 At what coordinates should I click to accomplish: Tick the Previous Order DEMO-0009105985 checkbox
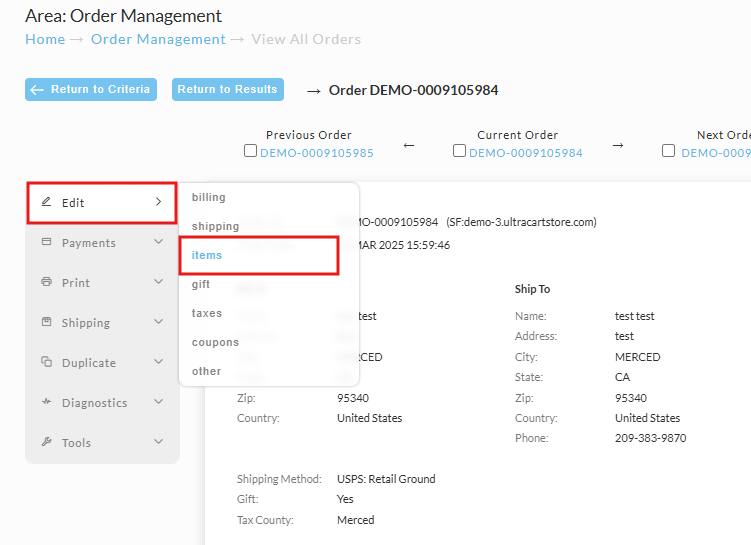250,151
